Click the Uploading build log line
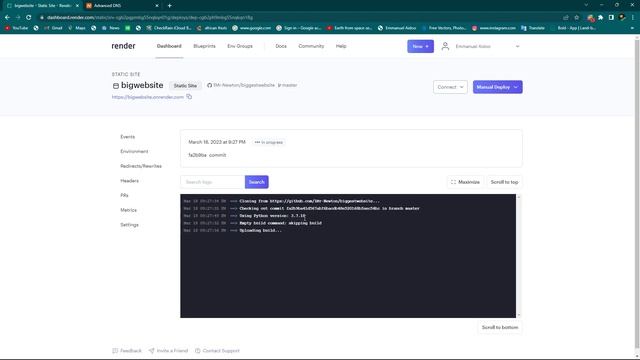This screenshot has height=360, width=640. (233, 231)
